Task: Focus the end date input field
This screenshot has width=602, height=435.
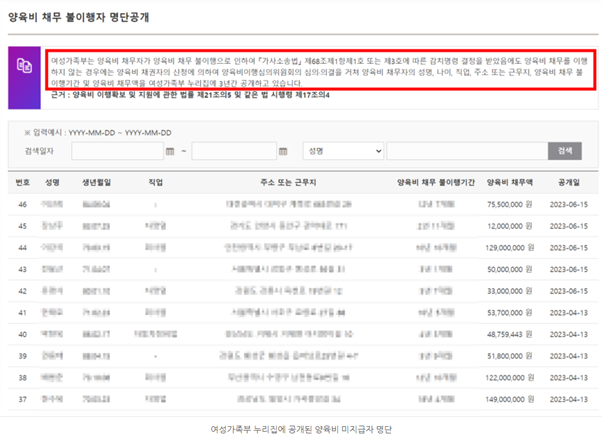Action: pos(234,151)
